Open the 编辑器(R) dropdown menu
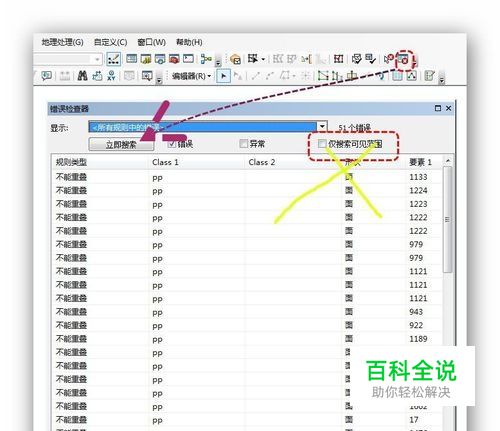 192,76
